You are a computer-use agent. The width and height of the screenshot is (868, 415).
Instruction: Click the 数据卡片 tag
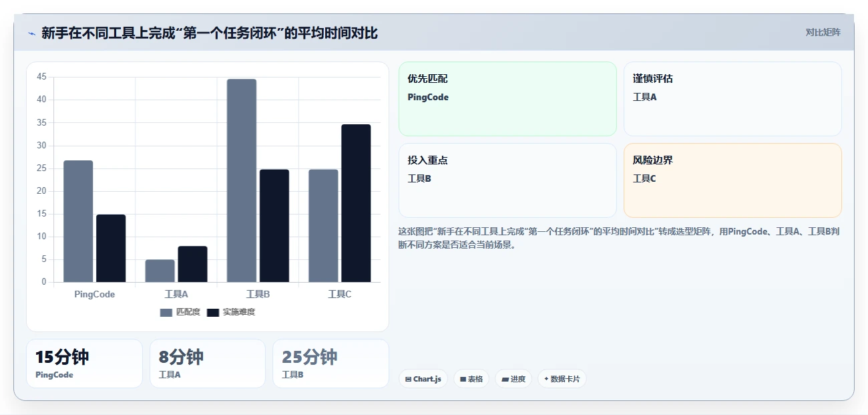tap(562, 379)
